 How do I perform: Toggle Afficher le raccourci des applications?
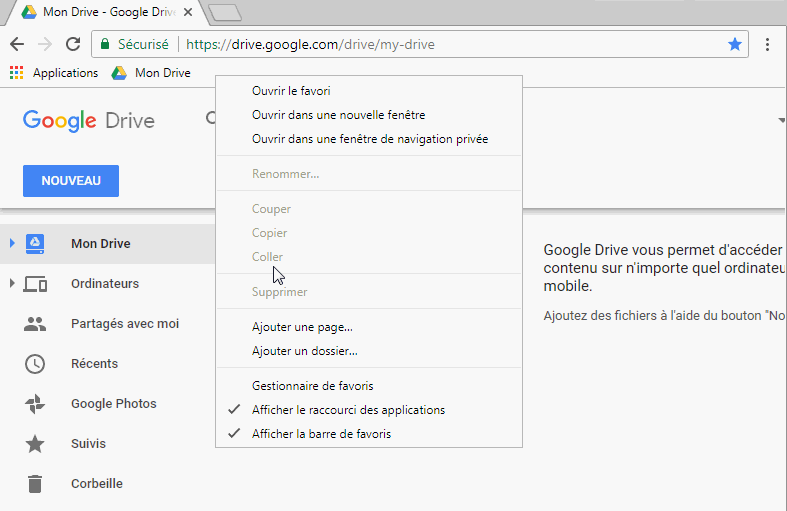[369, 410]
